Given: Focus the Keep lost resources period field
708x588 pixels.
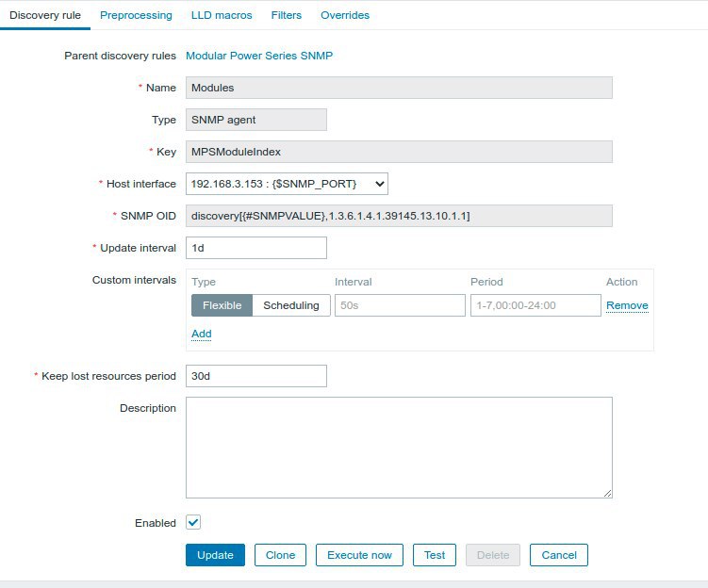Looking at the screenshot, I should (256, 376).
